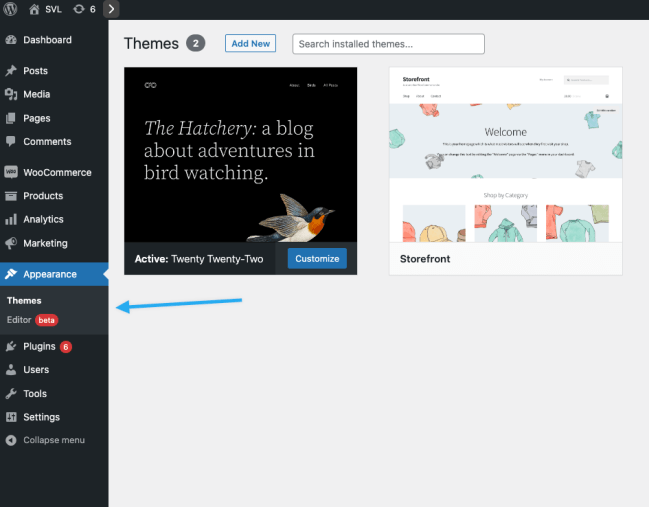This screenshot has height=507, width=649.
Task: Click the Plugins plug icon
Action: point(11,346)
